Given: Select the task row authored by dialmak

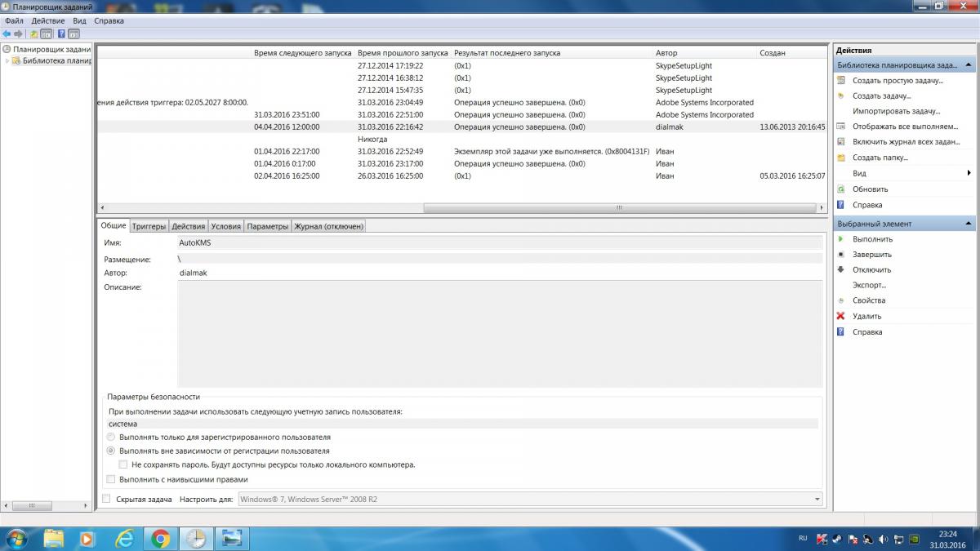Looking at the screenshot, I should coord(461,127).
